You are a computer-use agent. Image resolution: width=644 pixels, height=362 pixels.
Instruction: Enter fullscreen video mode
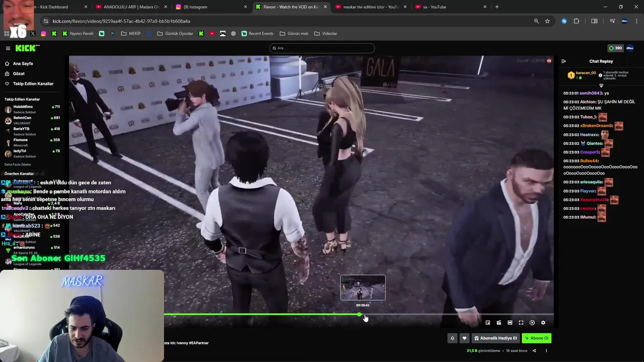point(521,323)
